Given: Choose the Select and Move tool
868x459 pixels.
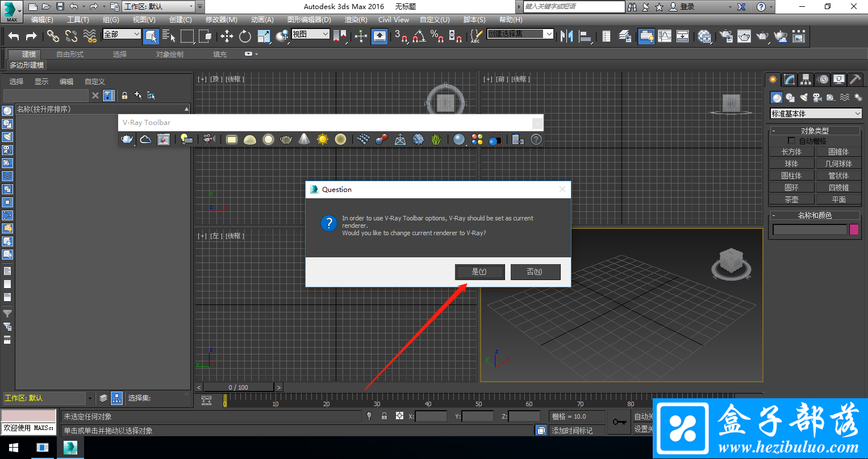Looking at the screenshot, I should [x=227, y=36].
